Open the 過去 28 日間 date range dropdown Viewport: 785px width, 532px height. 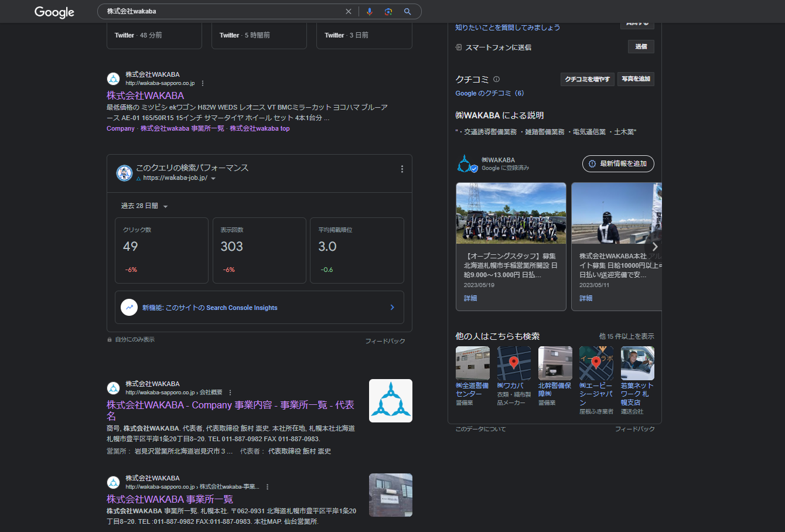pos(145,206)
